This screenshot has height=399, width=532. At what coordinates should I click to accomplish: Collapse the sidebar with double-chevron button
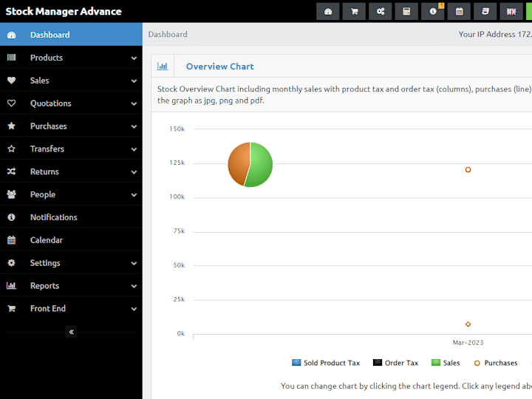click(x=71, y=332)
